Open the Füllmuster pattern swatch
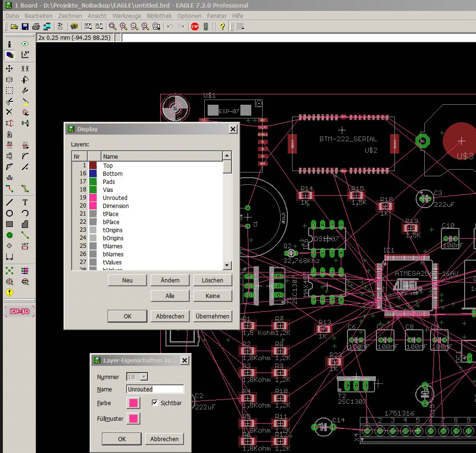476x453 pixels. (133, 418)
